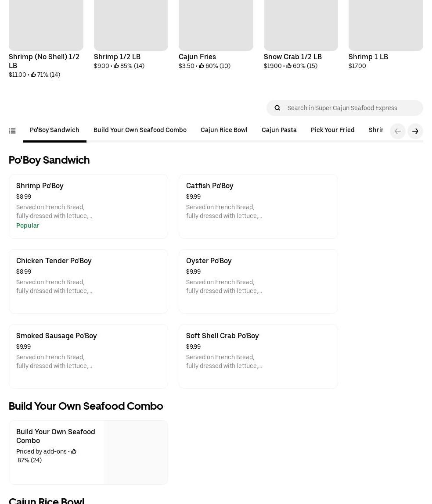Select the Pick Your Fried tab

point(332,130)
